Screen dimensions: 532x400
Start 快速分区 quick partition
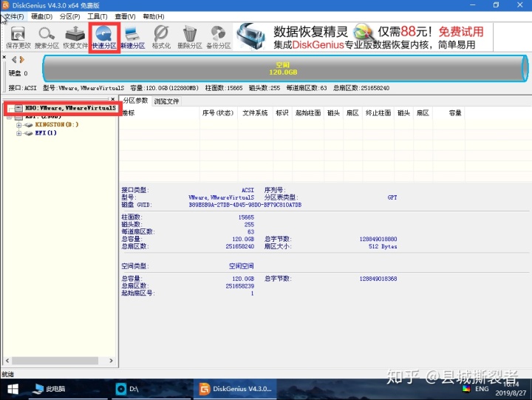coord(104,38)
